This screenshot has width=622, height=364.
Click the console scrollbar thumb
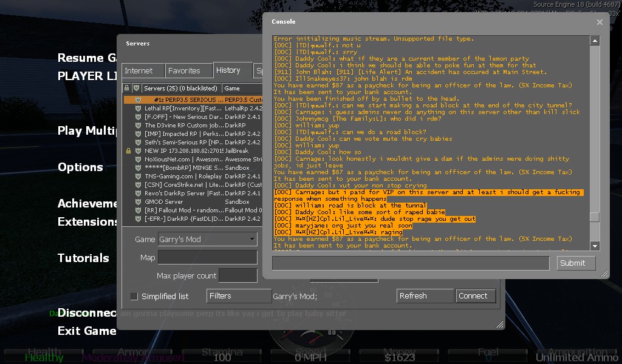point(594,217)
